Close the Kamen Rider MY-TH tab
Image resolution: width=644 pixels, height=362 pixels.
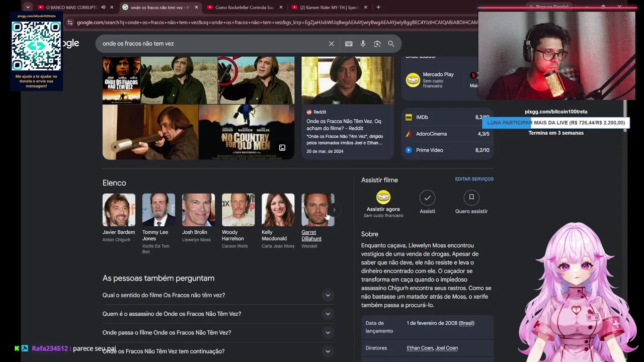click(x=365, y=7)
